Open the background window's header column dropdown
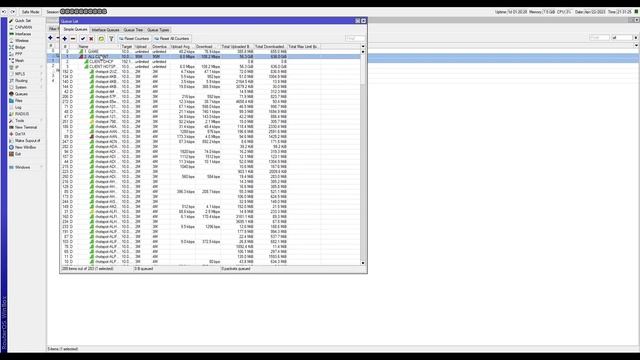The image size is (640, 360). coord(636,46)
